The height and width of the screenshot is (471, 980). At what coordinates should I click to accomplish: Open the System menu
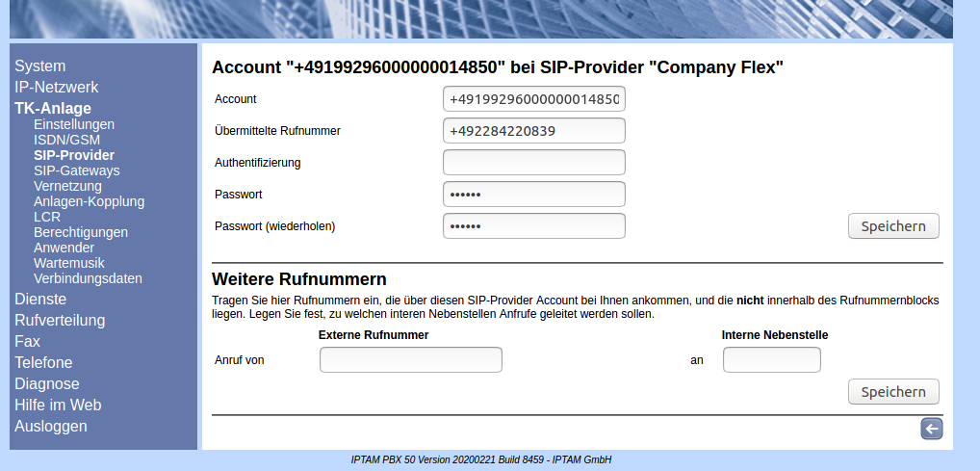40,66
